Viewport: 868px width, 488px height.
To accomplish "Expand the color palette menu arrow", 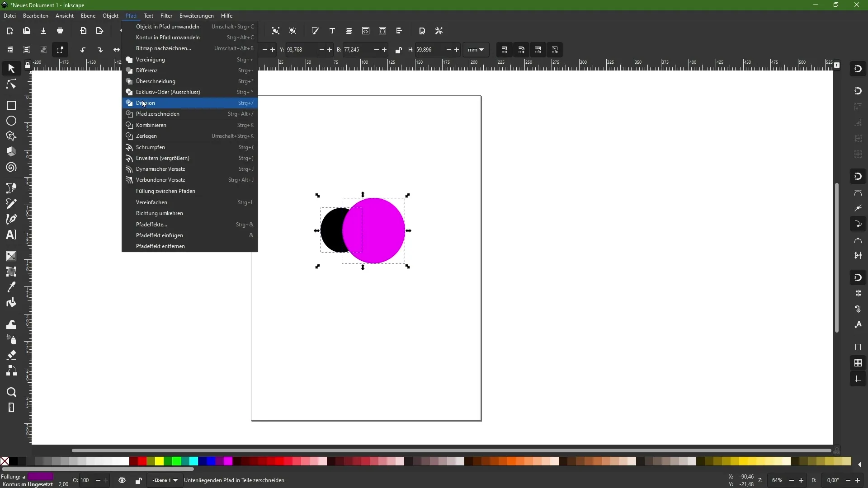I will 860,465.
